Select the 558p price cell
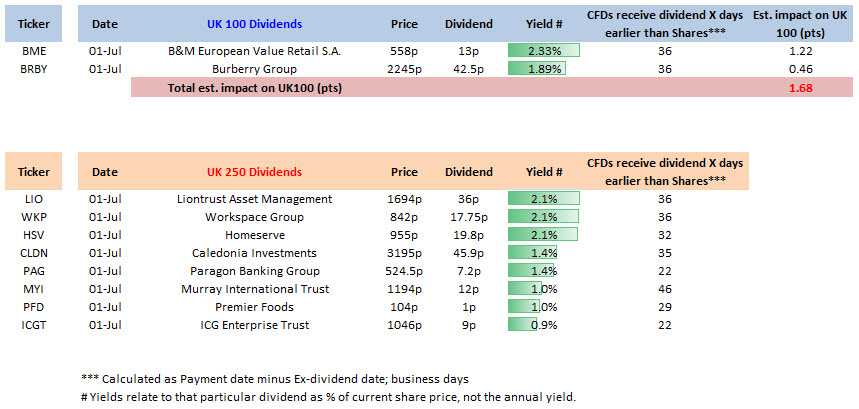859x409 pixels. 404,51
